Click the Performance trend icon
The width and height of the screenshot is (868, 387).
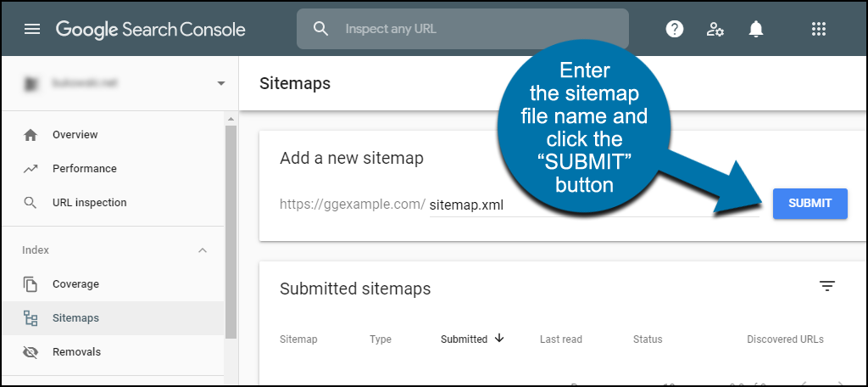point(31,169)
